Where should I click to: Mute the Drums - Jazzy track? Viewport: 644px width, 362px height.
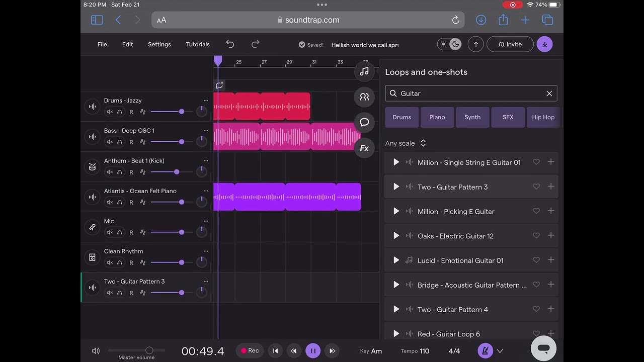click(110, 112)
